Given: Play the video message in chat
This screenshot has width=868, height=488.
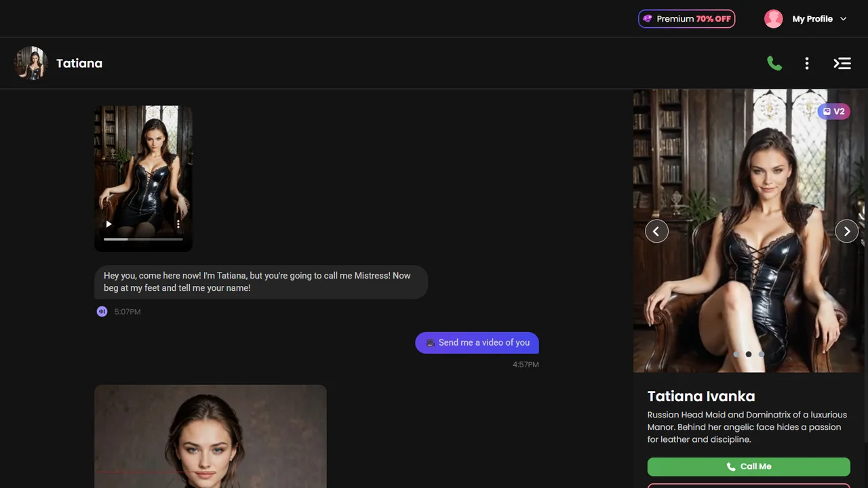Looking at the screenshot, I should [x=108, y=224].
